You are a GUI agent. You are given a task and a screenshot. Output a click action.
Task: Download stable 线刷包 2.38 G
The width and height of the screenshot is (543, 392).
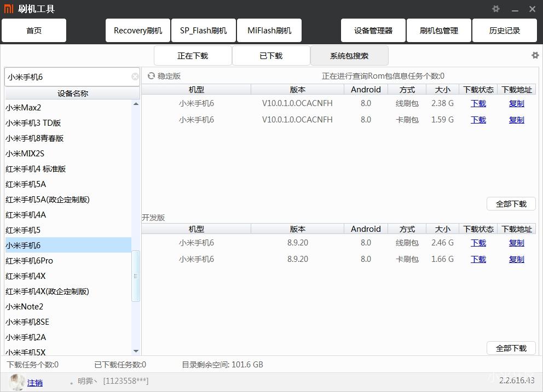(478, 103)
